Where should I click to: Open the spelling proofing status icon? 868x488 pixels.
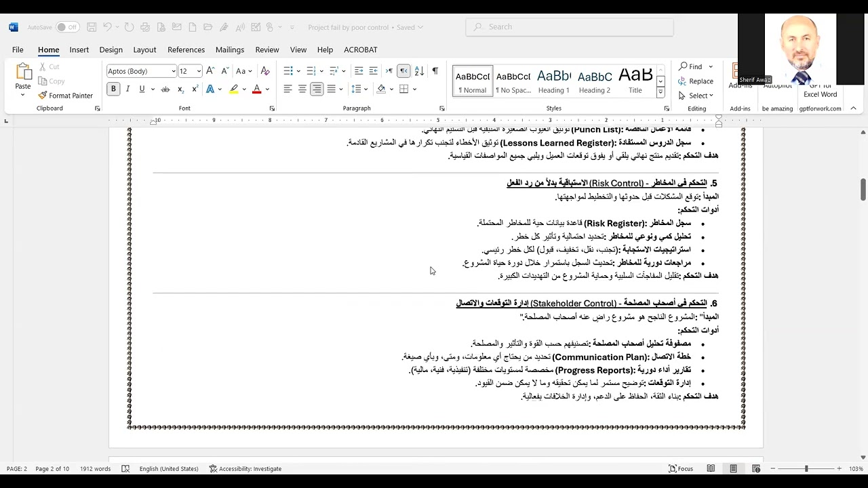point(125,469)
